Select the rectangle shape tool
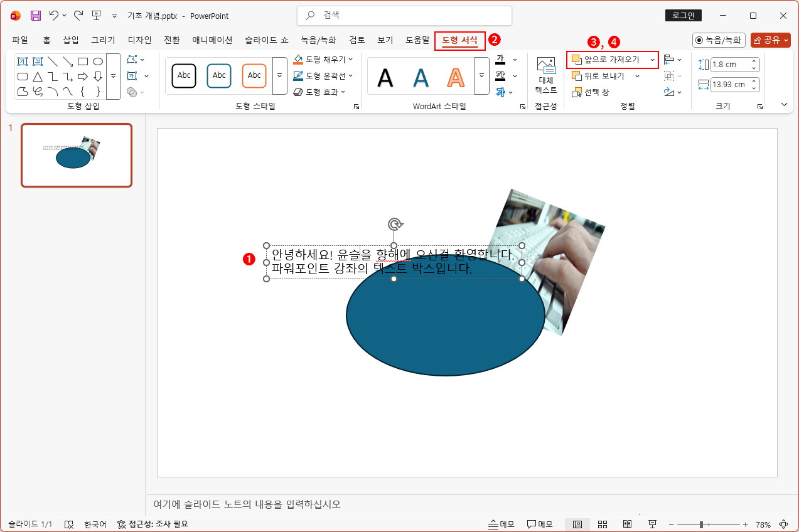The image size is (799, 532). pyautogui.click(x=82, y=61)
